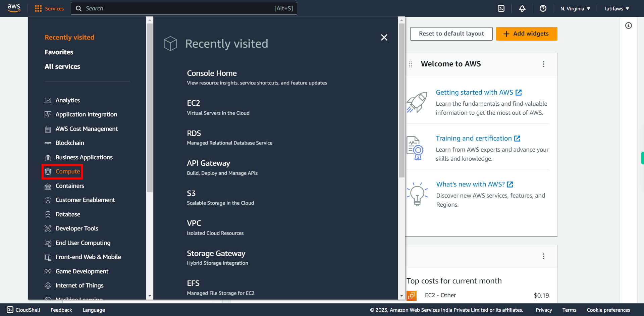The width and height of the screenshot is (644, 316).
Task: Focus the top Search field
Action: tap(184, 8)
